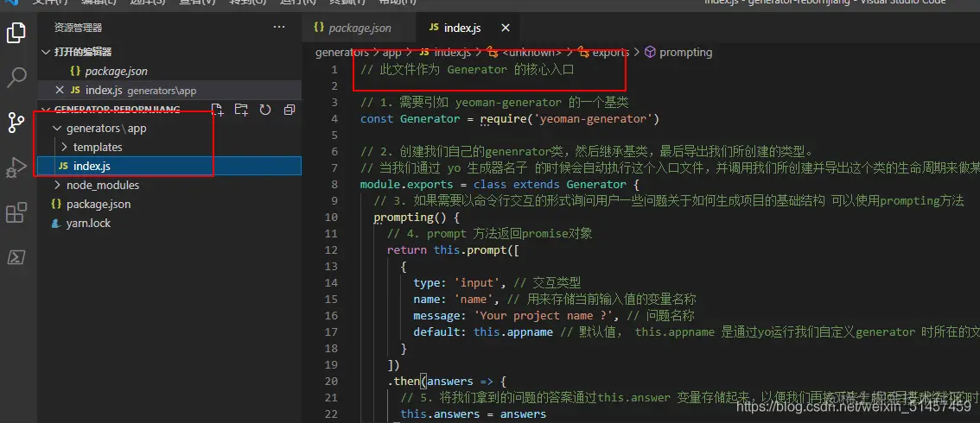Collapse the 打开的编辑器 section
Viewport: 980px width, 423px height.
tap(45, 52)
